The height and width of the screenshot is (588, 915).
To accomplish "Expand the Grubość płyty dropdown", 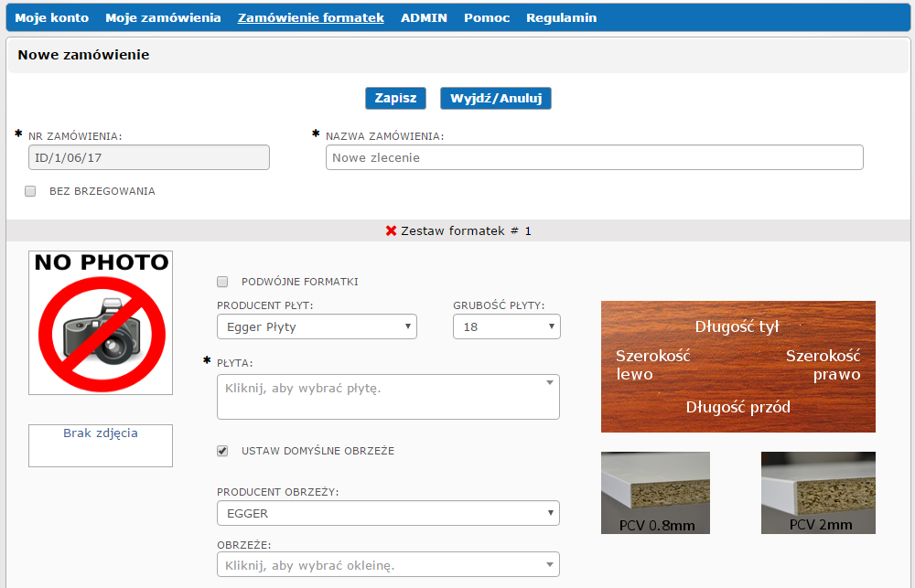I will coord(506,326).
